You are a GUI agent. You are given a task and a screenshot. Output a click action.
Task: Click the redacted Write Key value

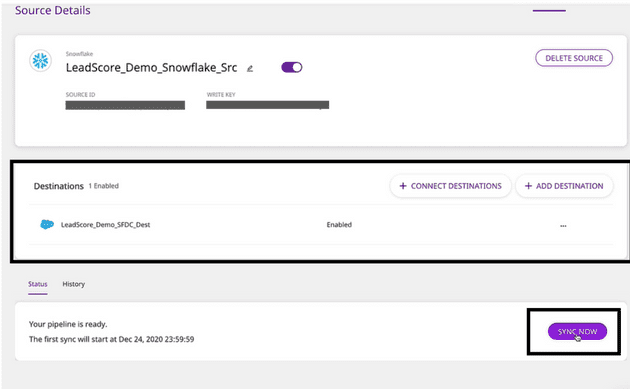click(268, 105)
